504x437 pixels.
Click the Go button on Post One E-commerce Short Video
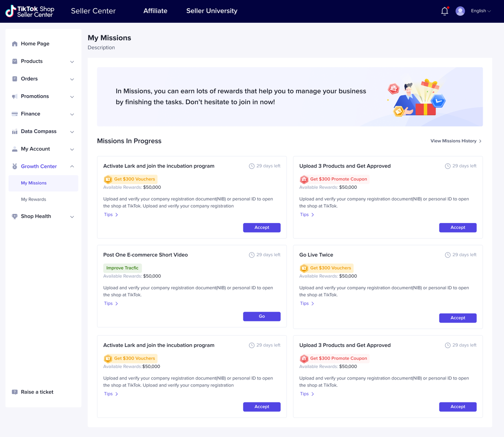(262, 317)
